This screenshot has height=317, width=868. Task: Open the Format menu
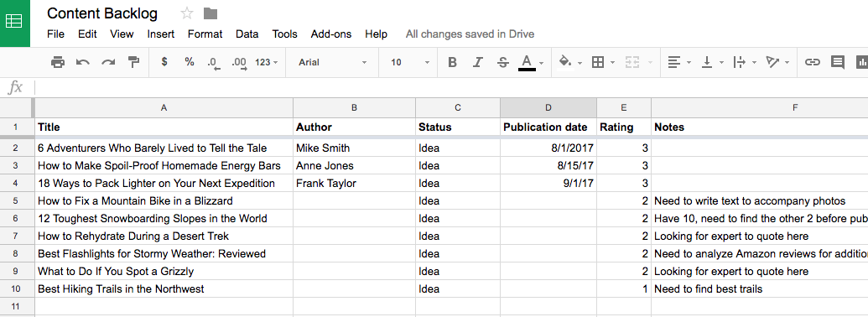(205, 34)
